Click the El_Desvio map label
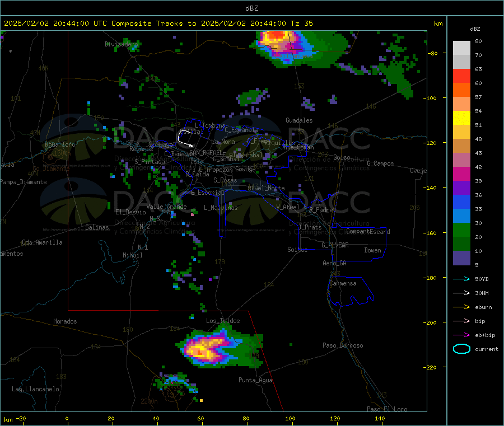The width and height of the screenshot is (504, 426). coord(130,212)
